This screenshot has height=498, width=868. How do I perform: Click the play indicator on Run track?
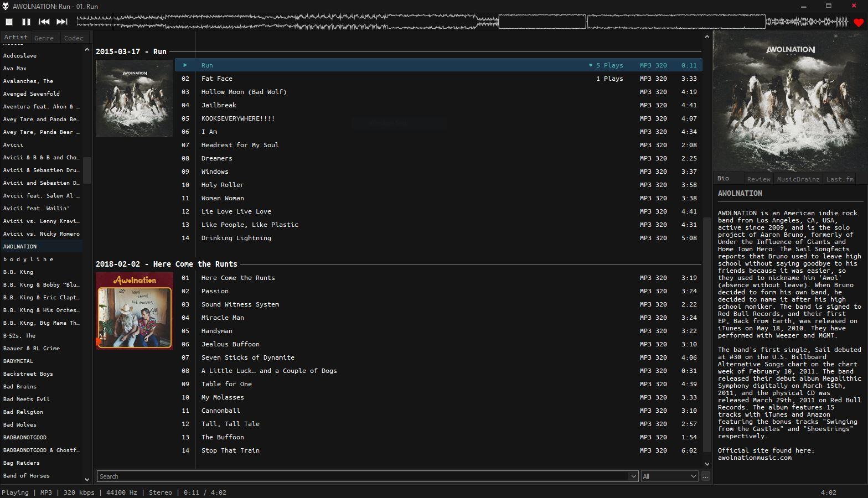(x=185, y=65)
